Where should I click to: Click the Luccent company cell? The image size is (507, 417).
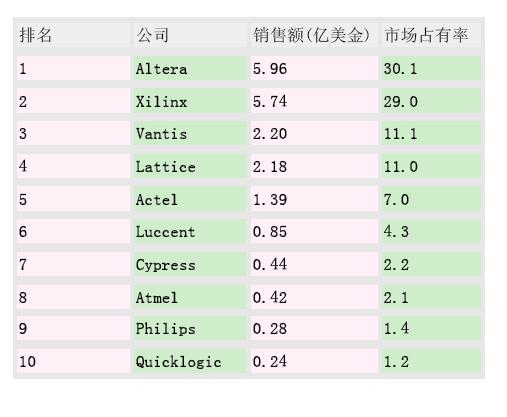pyautogui.click(x=190, y=231)
